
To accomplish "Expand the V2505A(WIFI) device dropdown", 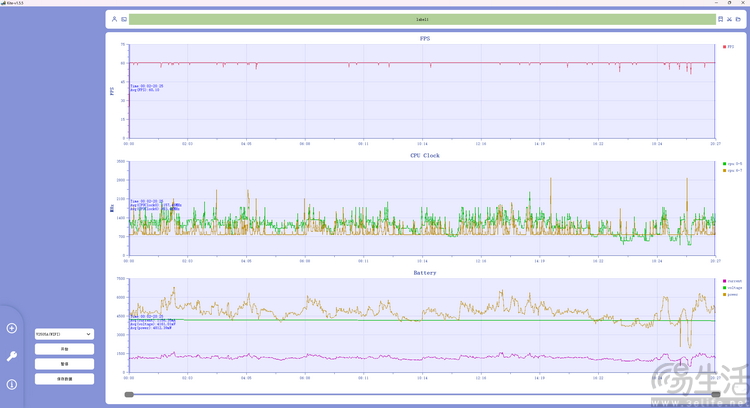I will point(64,334).
